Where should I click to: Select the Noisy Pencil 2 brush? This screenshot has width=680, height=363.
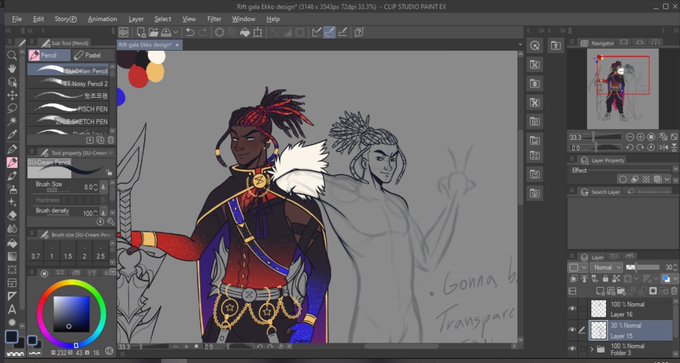pos(68,83)
